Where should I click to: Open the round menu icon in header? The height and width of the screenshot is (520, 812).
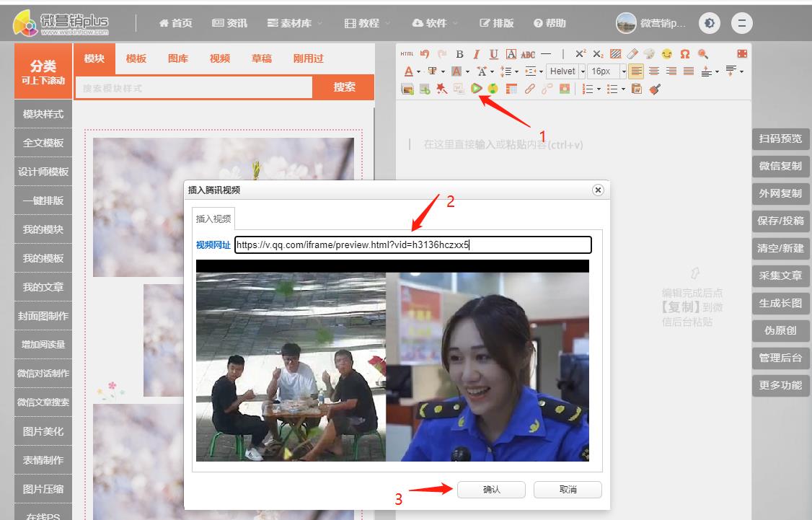(x=741, y=23)
